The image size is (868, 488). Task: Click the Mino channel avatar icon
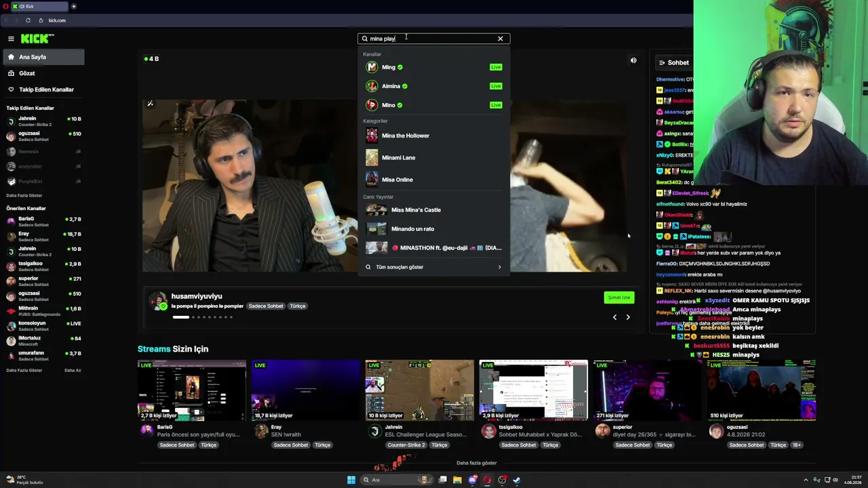372,105
